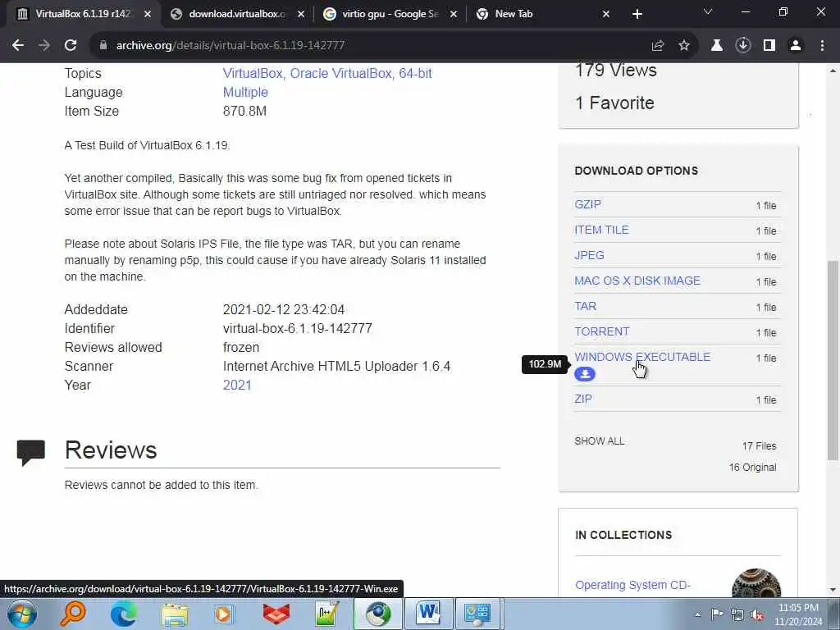Click the Reviews speech bubble icon
Image resolution: width=840 pixels, height=630 pixels.
[x=31, y=453]
